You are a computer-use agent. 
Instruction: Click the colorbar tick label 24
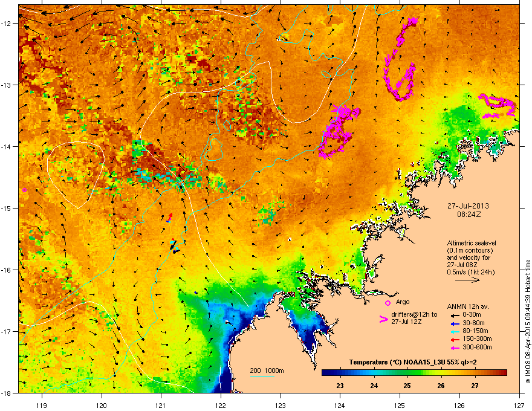(x=374, y=386)
